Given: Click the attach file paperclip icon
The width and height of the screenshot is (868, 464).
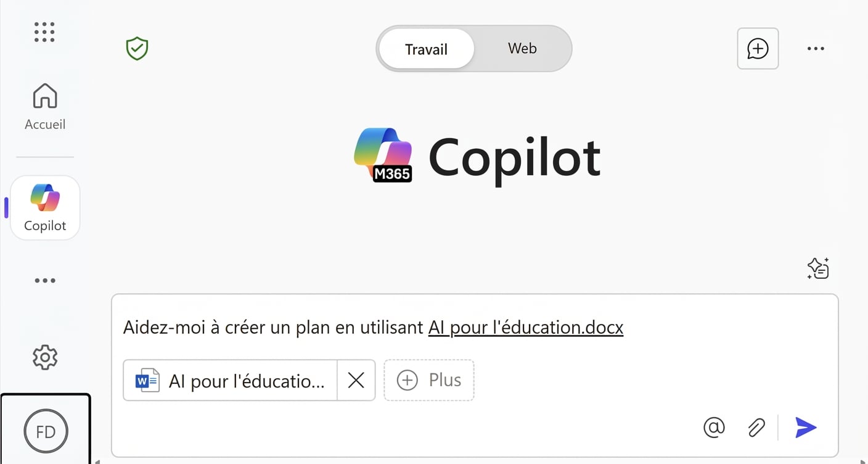Looking at the screenshot, I should 756,427.
